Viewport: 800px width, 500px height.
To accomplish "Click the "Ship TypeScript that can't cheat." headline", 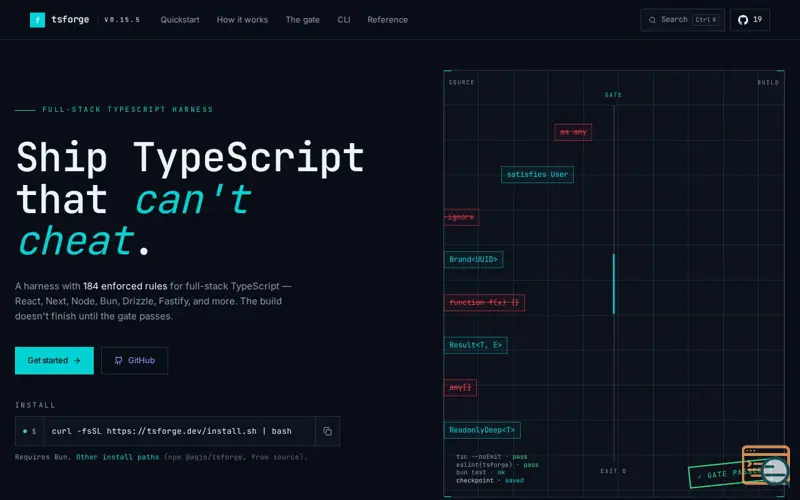I will point(190,198).
